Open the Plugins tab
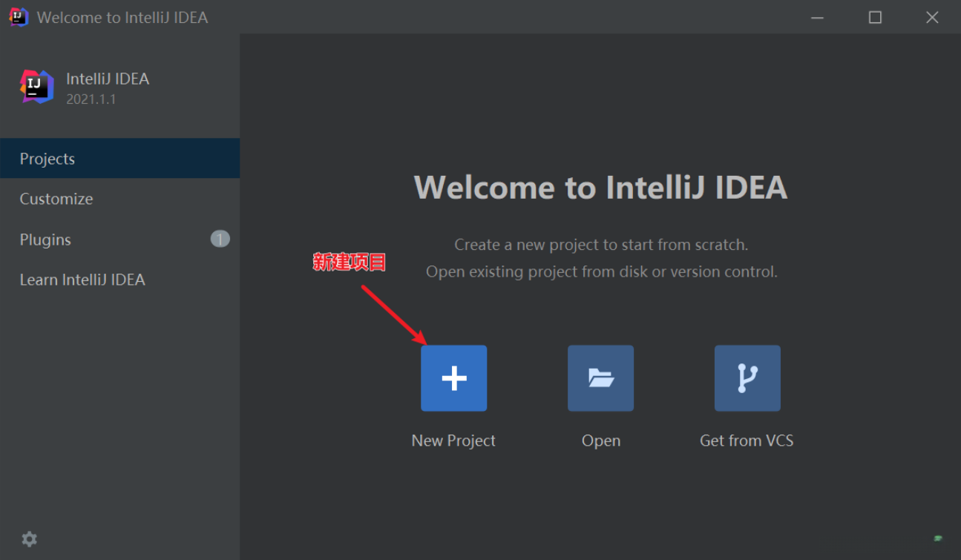Viewport: 961px width, 560px height. coord(45,240)
